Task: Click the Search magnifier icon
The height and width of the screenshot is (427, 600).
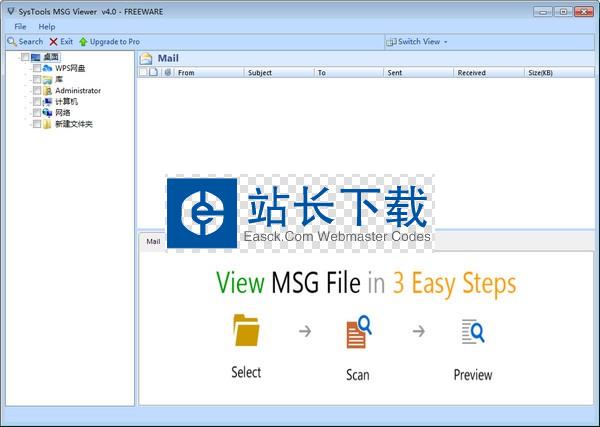Action: tap(12, 42)
